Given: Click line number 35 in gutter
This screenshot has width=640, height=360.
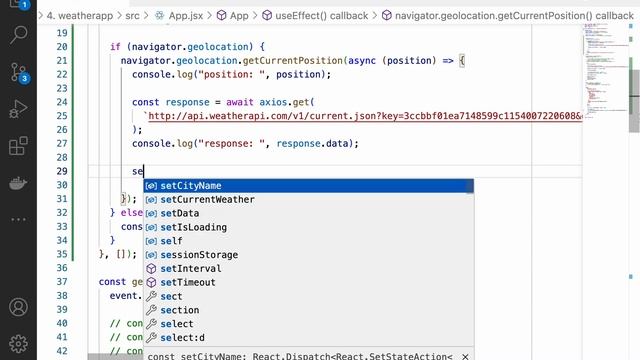Looking at the screenshot, I should (x=62, y=254).
